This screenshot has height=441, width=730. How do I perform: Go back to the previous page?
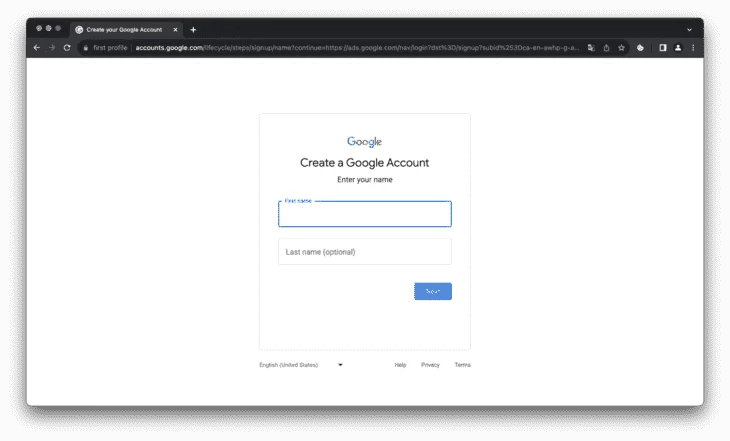tap(37, 47)
